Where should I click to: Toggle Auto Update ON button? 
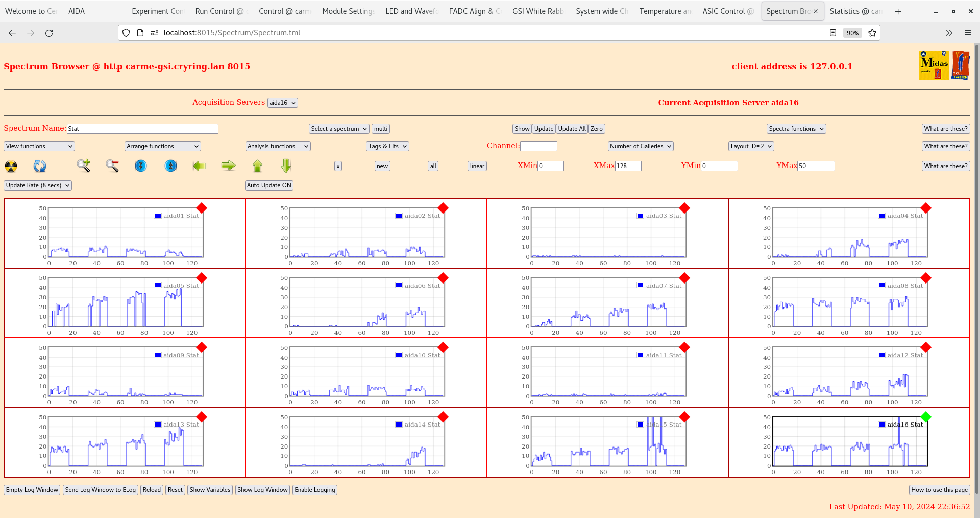click(269, 185)
